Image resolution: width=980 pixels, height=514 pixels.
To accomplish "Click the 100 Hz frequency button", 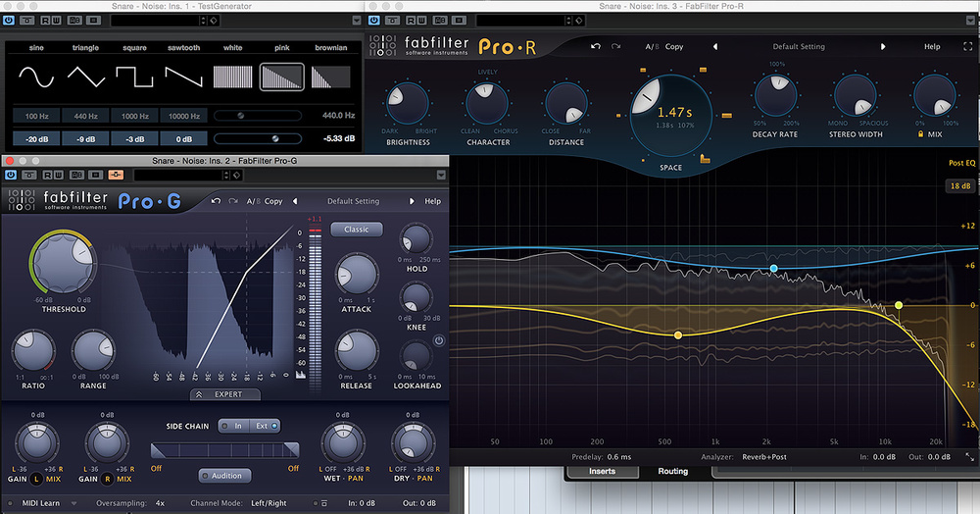I will pos(37,116).
